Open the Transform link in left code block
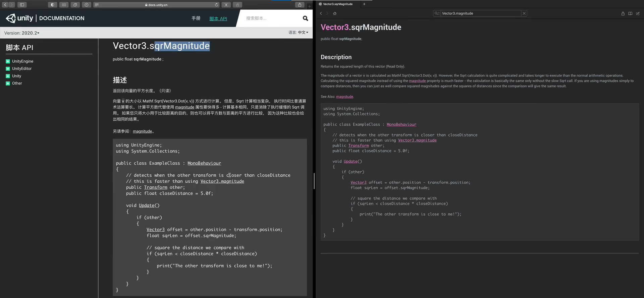 click(156, 187)
